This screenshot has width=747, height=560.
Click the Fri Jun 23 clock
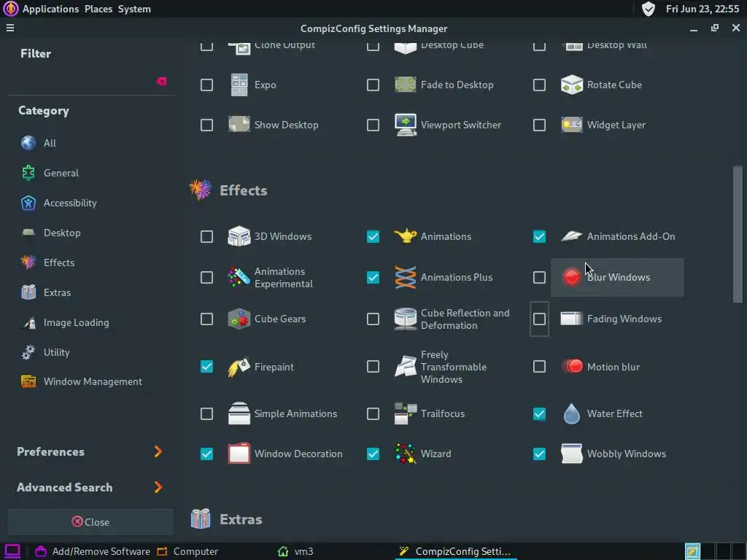coord(703,9)
